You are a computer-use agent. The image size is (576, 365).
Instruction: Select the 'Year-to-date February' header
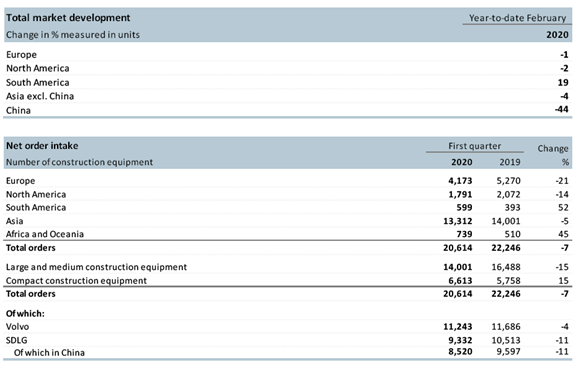coord(517,18)
